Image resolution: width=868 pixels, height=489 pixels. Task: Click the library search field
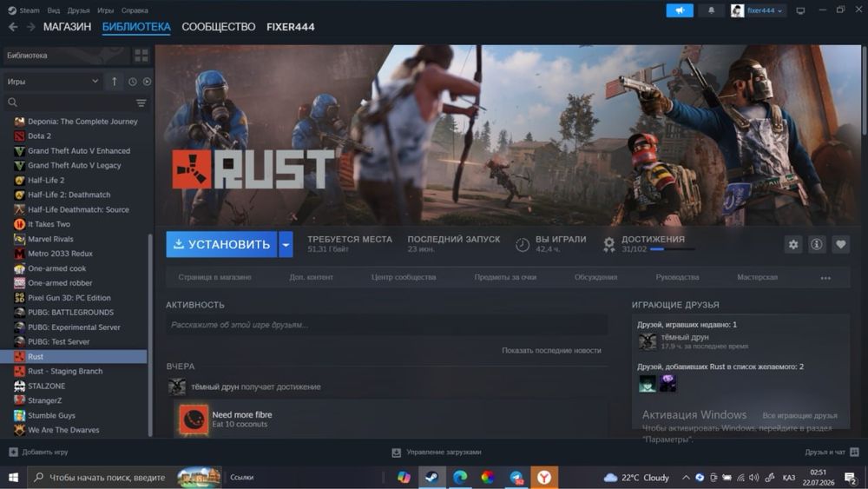[71, 103]
